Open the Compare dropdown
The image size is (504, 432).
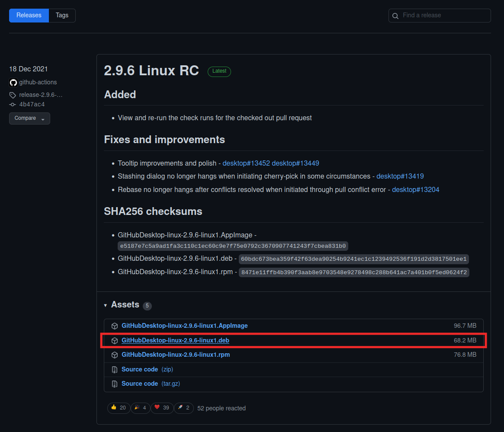coord(29,118)
